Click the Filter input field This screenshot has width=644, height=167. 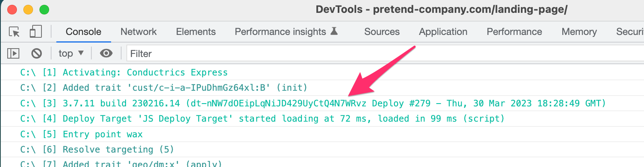pos(386,53)
